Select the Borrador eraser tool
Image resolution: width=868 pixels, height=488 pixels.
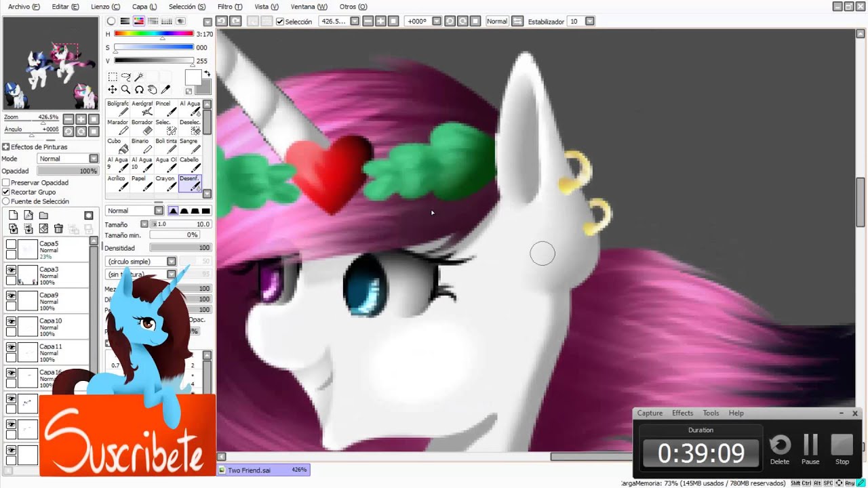click(x=142, y=127)
